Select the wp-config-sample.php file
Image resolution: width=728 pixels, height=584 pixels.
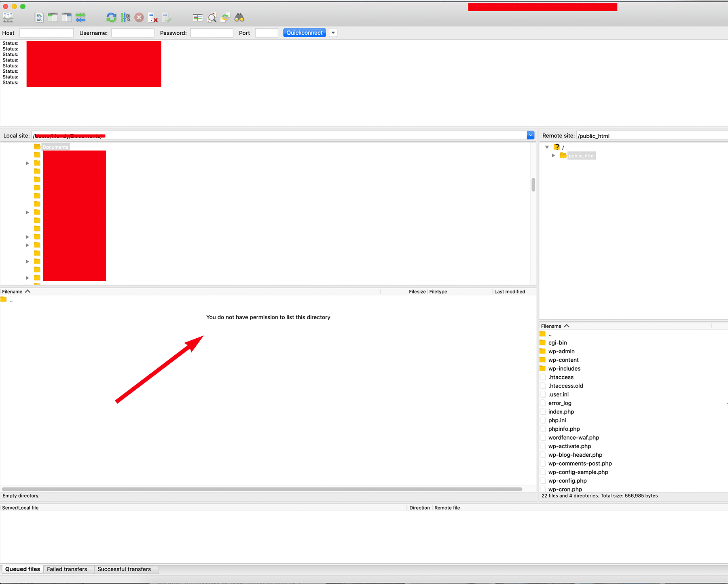(578, 472)
